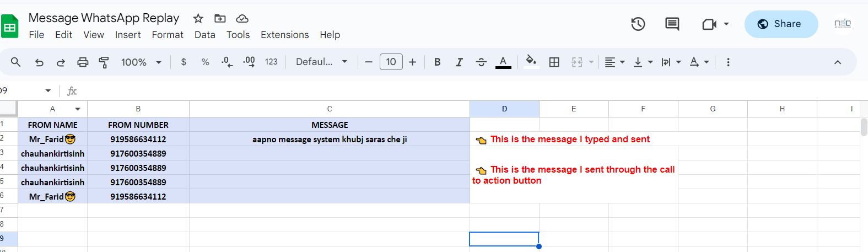Undo the last action

pos(39,62)
